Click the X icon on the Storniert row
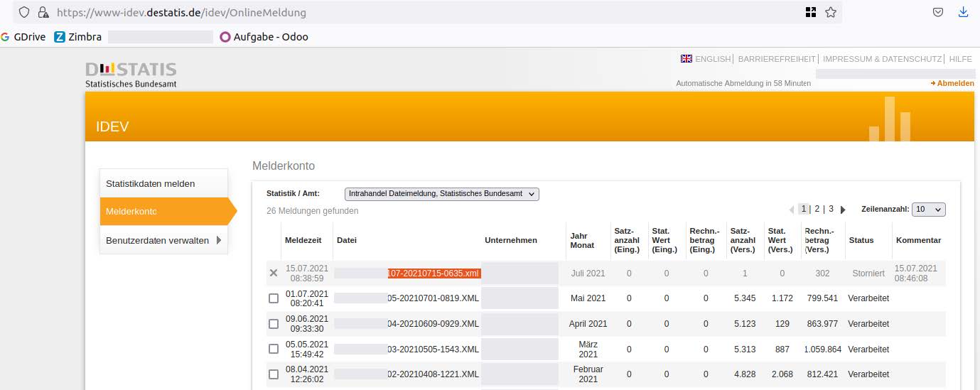 coord(274,273)
